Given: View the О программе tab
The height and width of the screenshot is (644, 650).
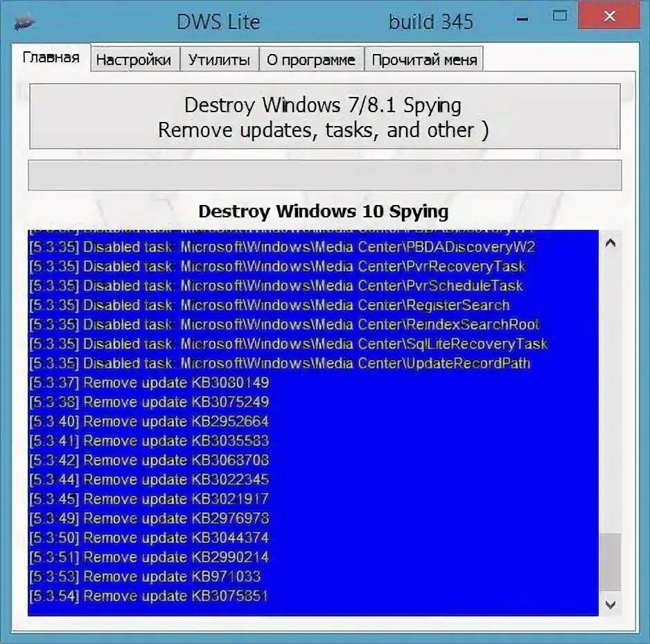Looking at the screenshot, I should click(x=310, y=60).
